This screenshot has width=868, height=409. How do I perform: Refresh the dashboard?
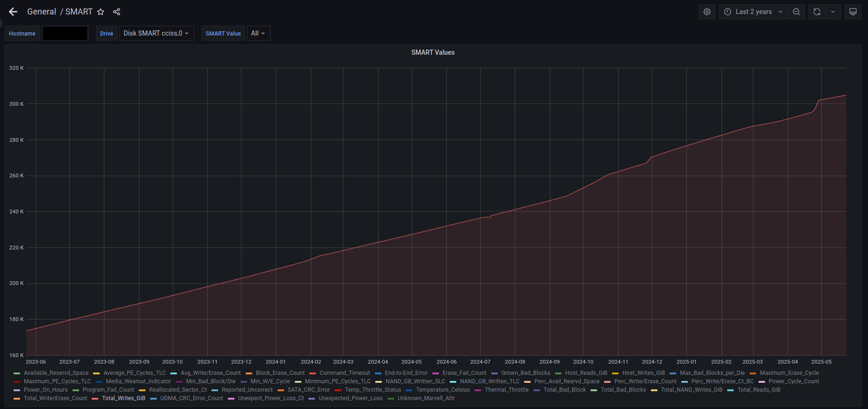(x=817, y=12)
